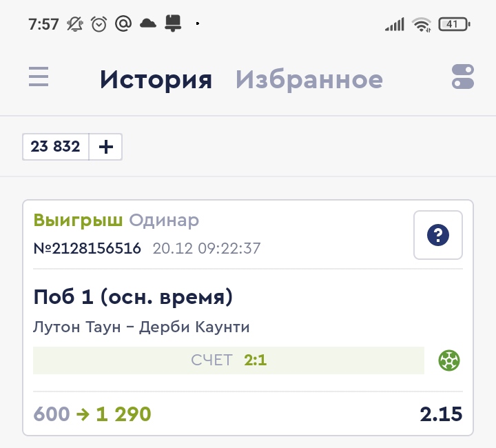Tap the 23 832 balance amount

(x=56, y=147)
